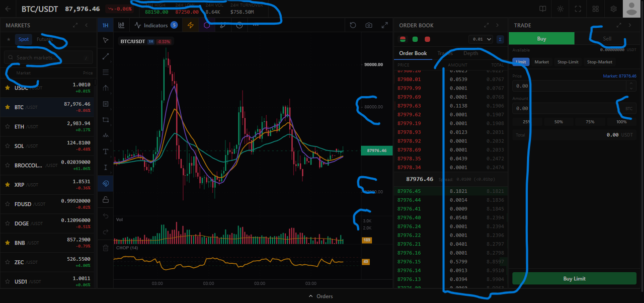Collapse the Order Book panel chevron

coord(498,25)
